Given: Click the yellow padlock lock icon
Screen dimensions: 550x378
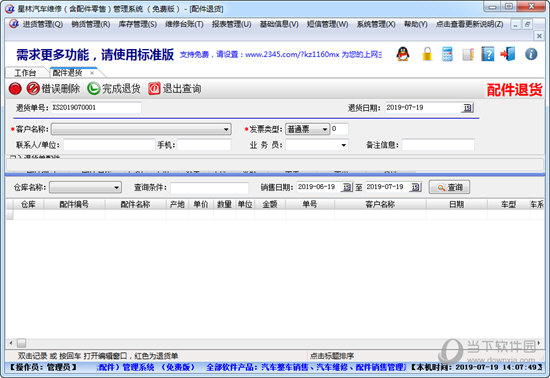Looking at the screenshot, I should [x=427, y=54].
